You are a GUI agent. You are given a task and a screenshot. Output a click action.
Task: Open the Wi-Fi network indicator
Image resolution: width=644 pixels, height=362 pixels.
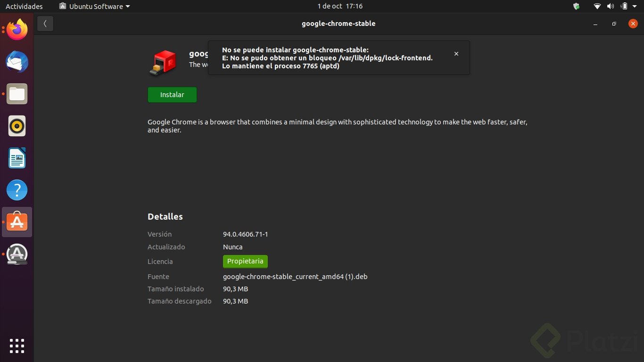point(597,6)
